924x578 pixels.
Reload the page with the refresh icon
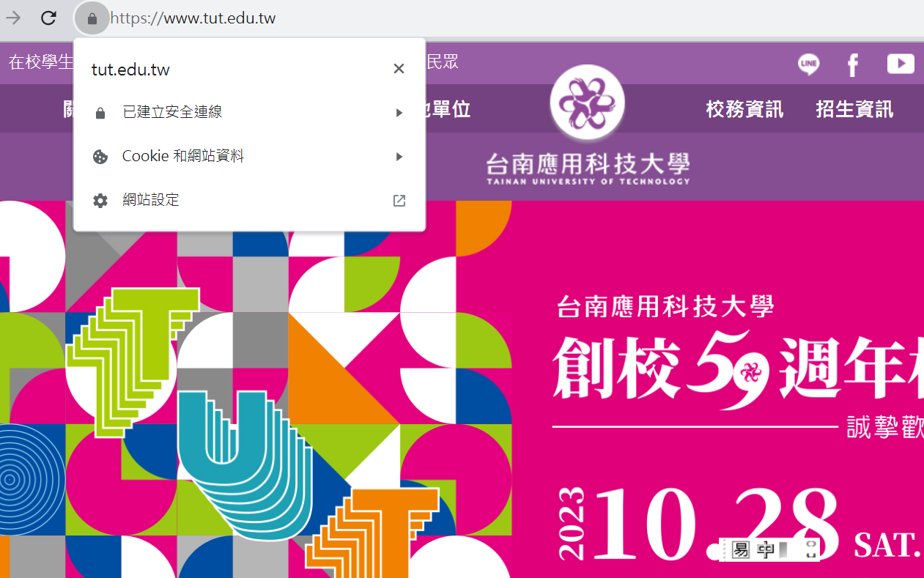[49, 18]
